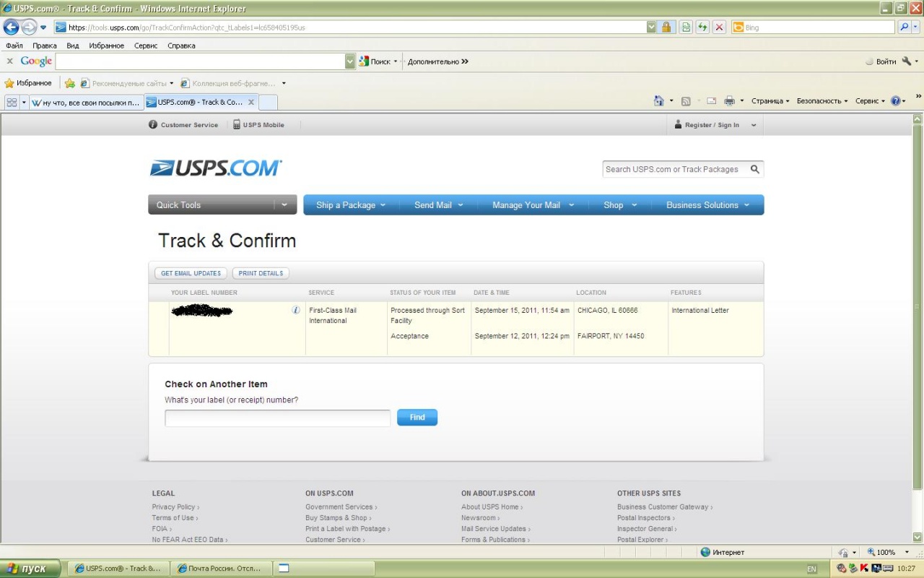The height and width of the screenshot is (578, 924).
Task: Open the Postal Inspectors footer link
Action: 645,518
